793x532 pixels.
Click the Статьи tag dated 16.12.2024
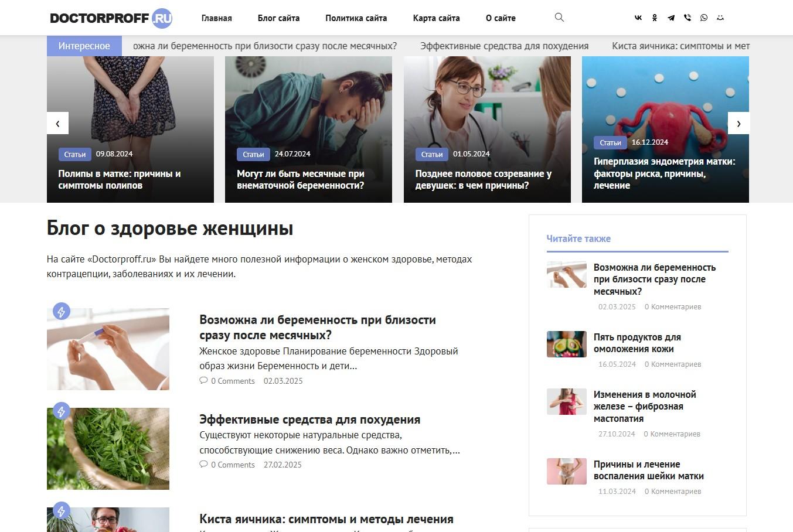[x=610, y=142]
